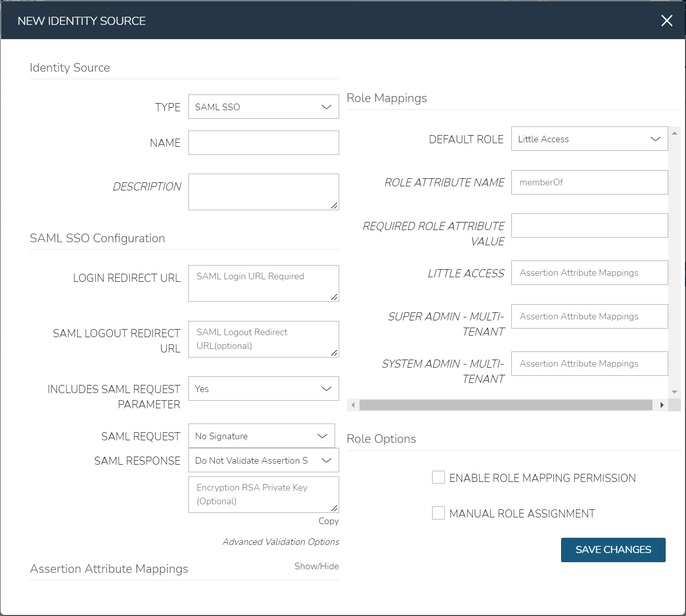Toggle Show/Hide for Assertion Attribute Mappings
This screenshot has height=616, width=686.
[316, 566]
